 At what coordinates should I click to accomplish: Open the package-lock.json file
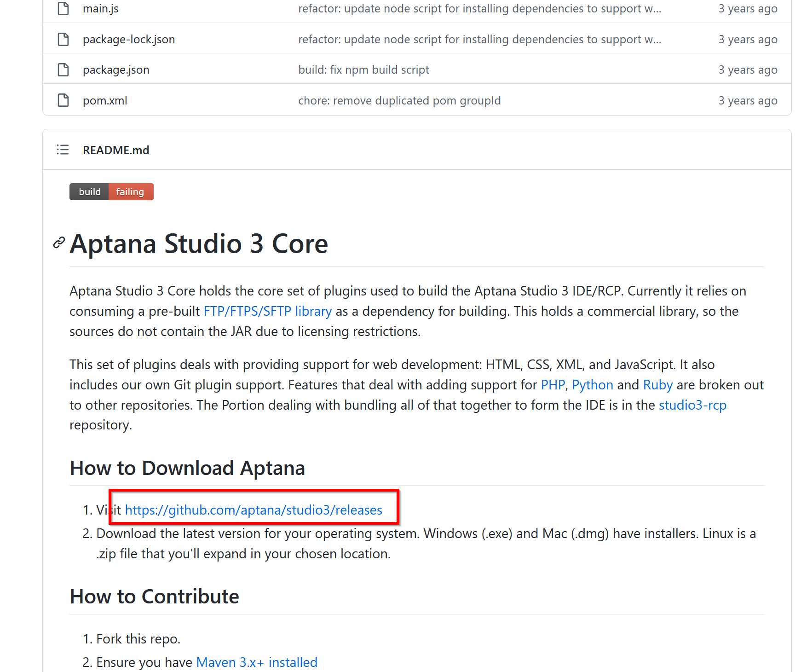coord(129,40)
